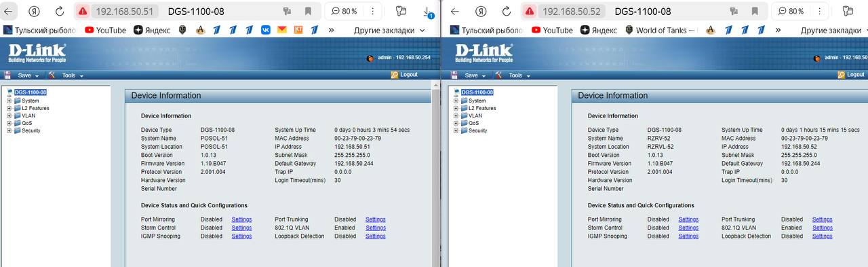Open the World of Tanks icon bookmark in the left window
Screen dimensions: 868x267
click(x=183, y=30)
